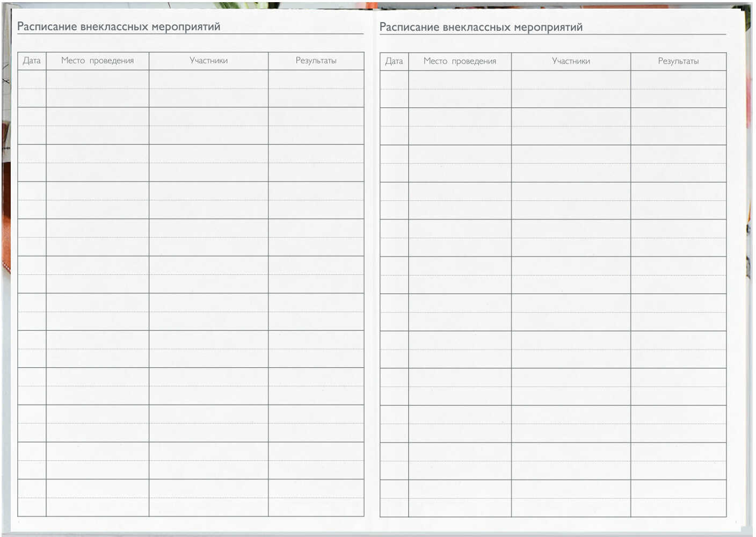This screenshot has height=537, width=756.
Task: Click the 'Результаты' header on left page
Action: [316, 61]
